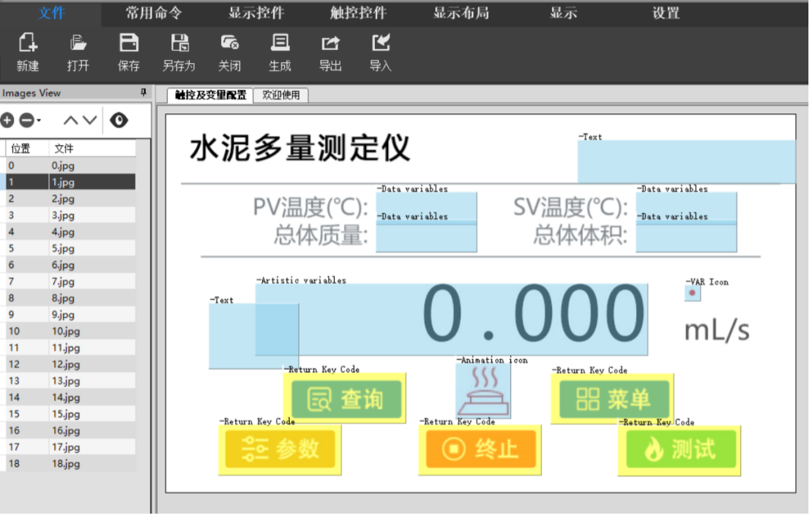Open the 显示 ribbon tab

pyautogui.click(x=564, y=13)
